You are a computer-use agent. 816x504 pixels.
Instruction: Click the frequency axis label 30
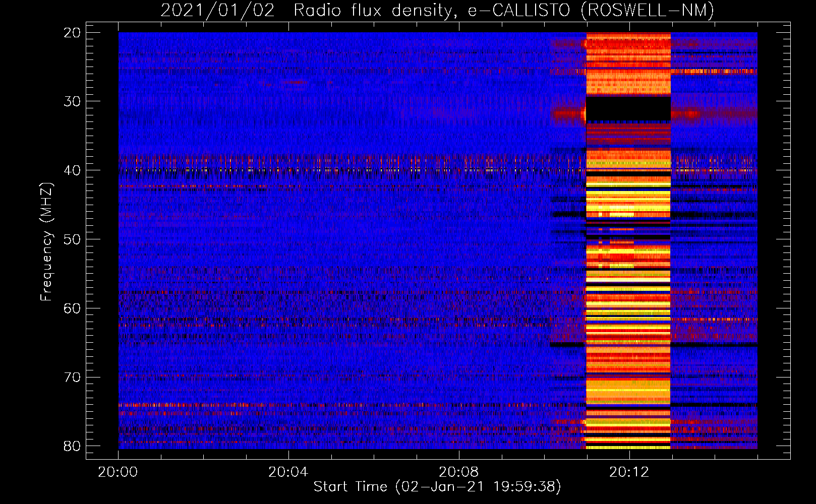pos(72,101)
